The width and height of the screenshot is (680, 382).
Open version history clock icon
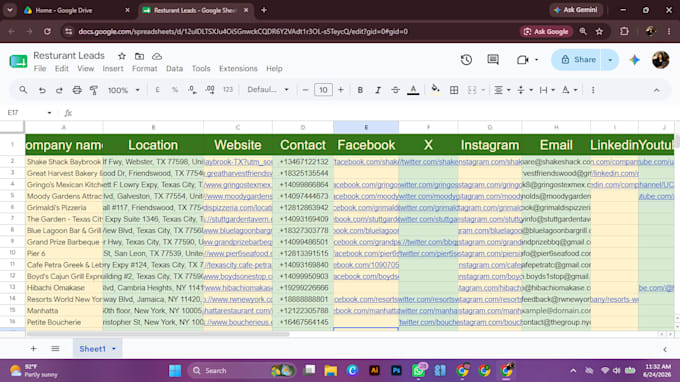[466, 60]
